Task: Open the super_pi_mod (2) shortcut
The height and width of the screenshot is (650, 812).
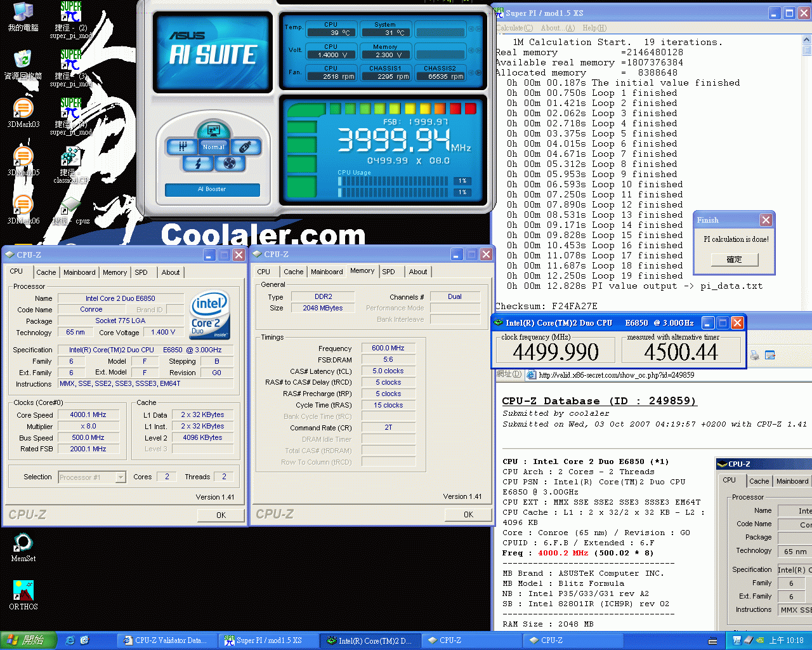Action: [71, 20]
